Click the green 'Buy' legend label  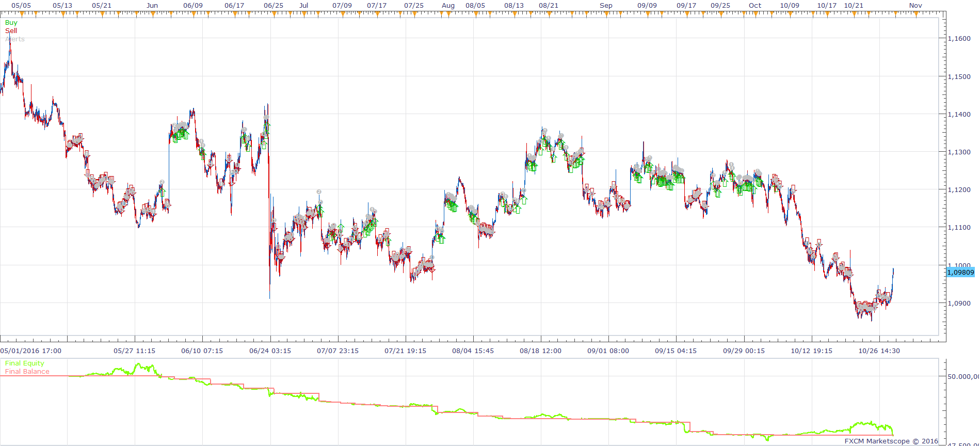pos(11,23)
